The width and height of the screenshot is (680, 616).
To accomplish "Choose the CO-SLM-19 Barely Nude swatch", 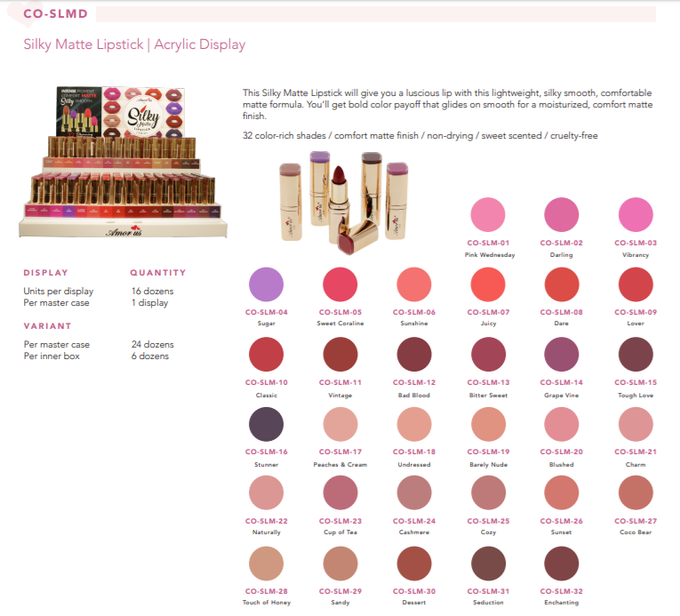I will coord(488,424).
